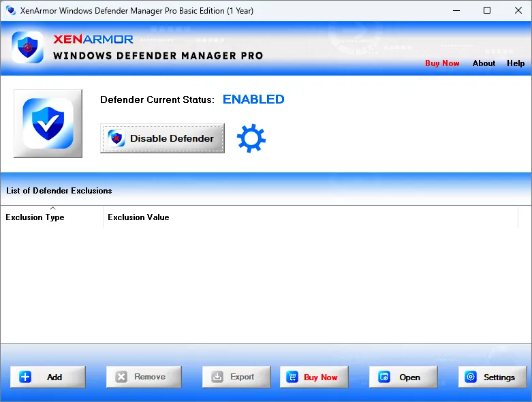This screenshot has width=532, height=402.
Task: Click the title bar application icon
Action: 11,10
